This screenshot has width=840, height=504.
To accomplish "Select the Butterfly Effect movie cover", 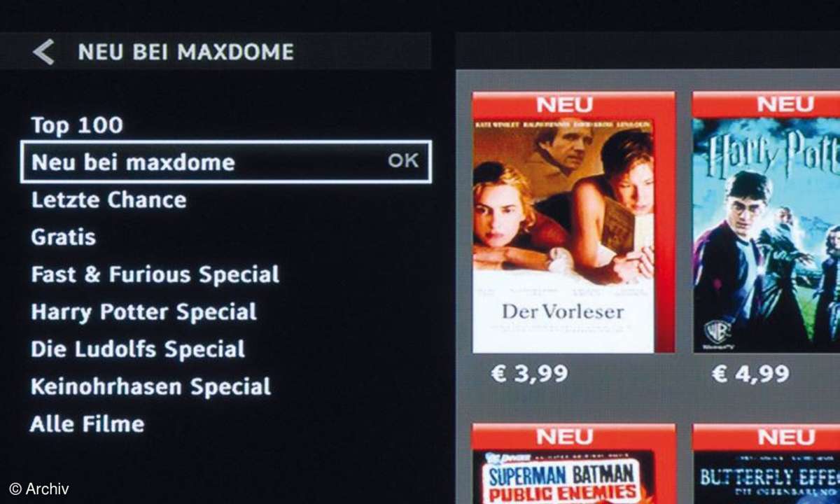I will [x=766, y=463].
